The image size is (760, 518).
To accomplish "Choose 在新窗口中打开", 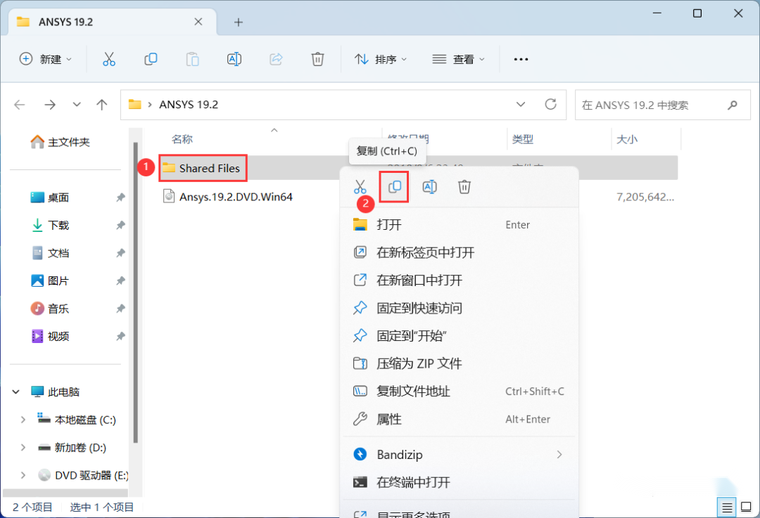I will click(x=459, y=280).
